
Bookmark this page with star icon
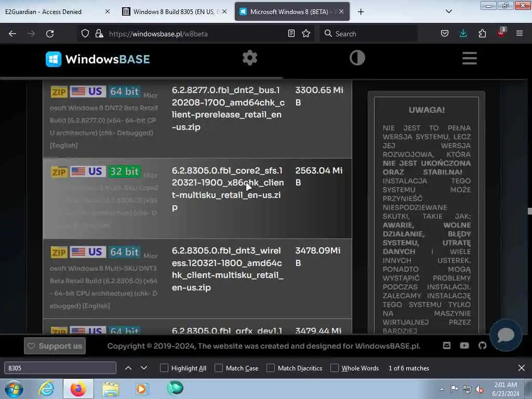[306, 33]
